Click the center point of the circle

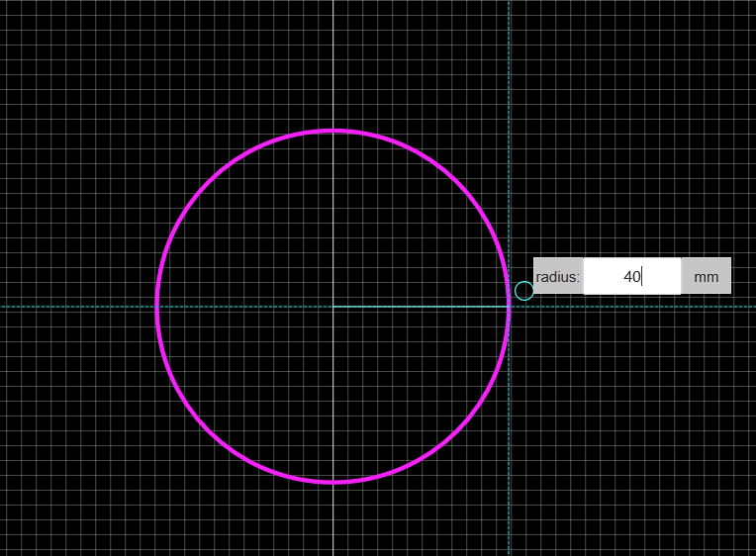tap(333, 307)
